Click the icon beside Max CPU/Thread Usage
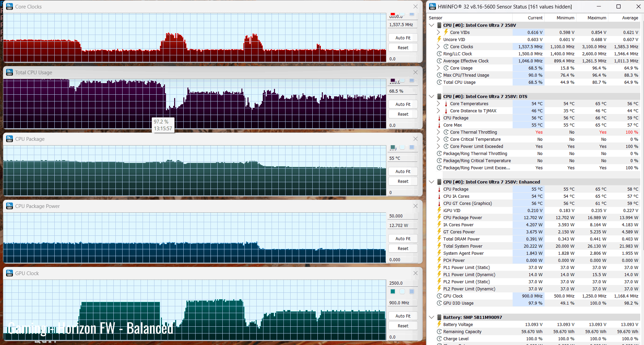Image resolution: width=644 pixels, height=345 pixels. pyautogui.click(x=439, y=75)
